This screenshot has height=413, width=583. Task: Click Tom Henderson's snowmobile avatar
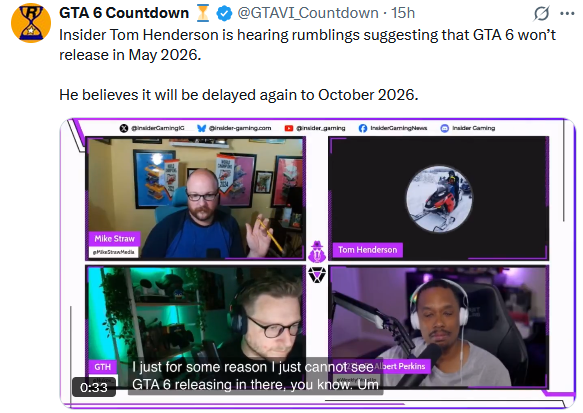pyautogui.click(x=439, y=199)
